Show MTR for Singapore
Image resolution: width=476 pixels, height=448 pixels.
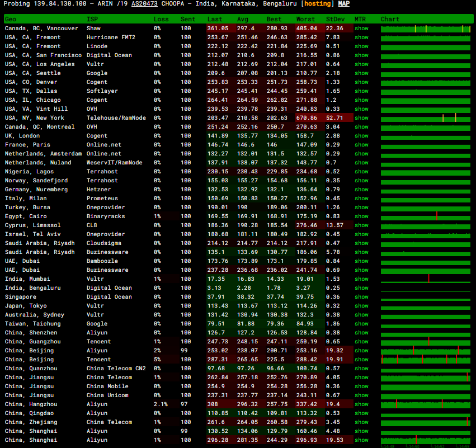(x=361, y=297)
